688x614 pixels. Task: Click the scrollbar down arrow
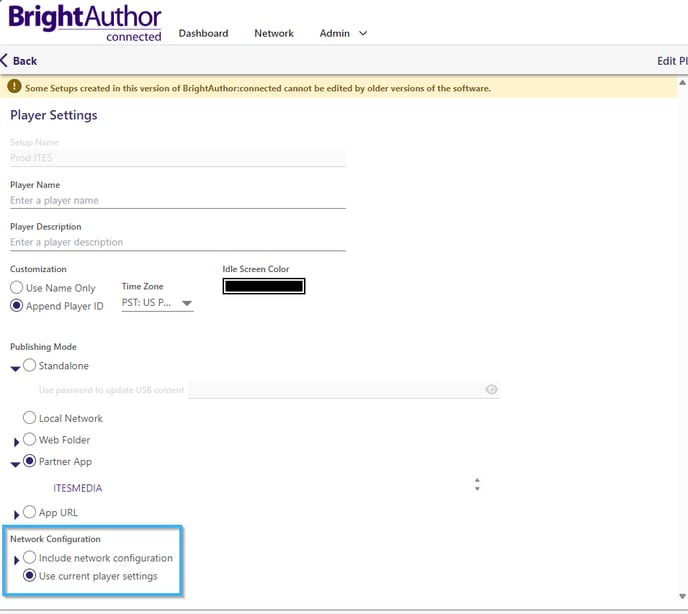[x=682, y=596]
